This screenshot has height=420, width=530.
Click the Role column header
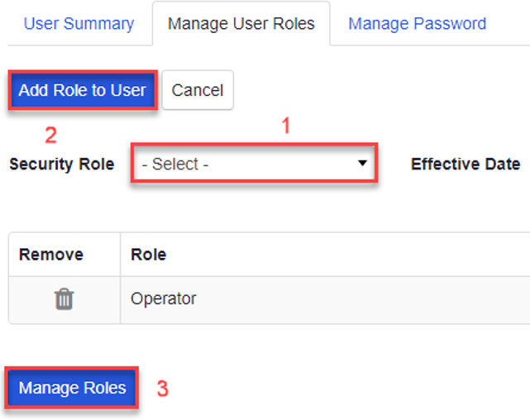tap(148, 255)
